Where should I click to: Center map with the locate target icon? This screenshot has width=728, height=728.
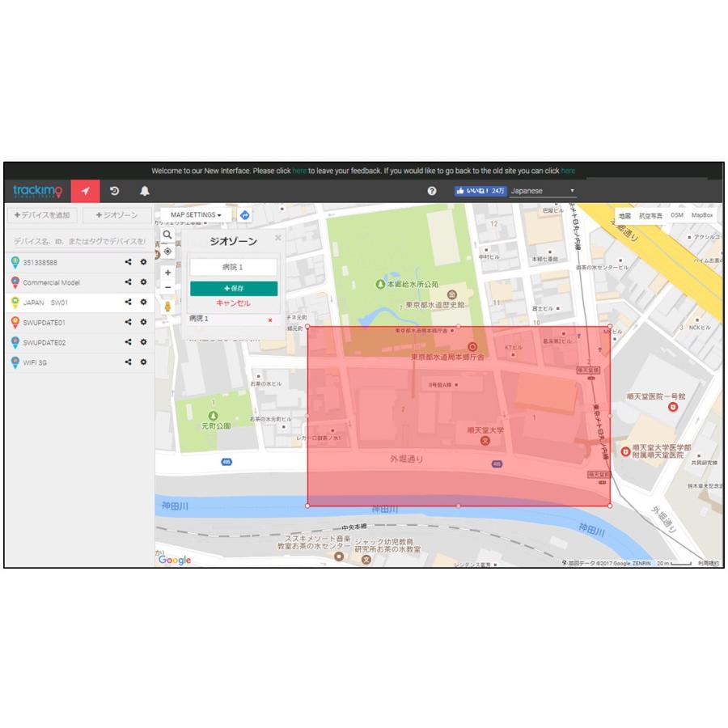[167, 252]
